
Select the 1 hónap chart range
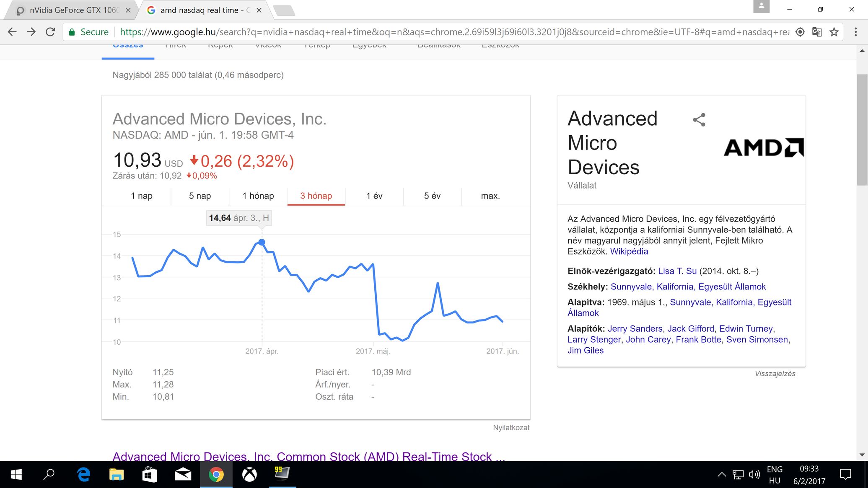[258, 196]
